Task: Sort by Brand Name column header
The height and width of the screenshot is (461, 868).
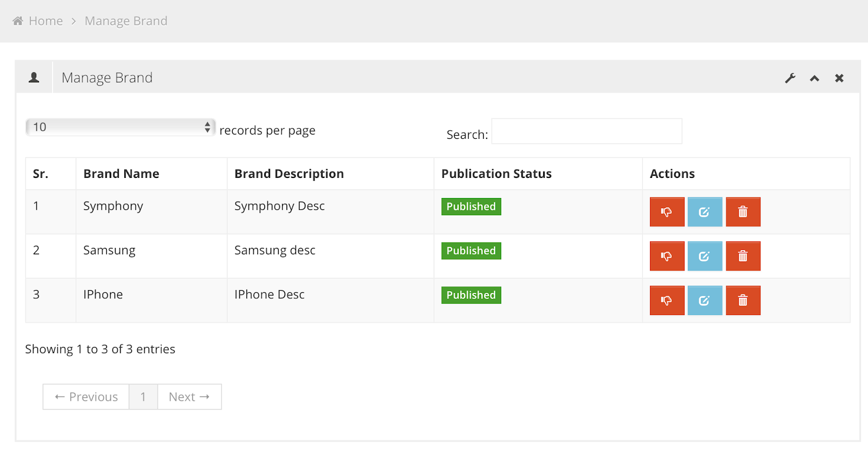Action: (151, 174)
